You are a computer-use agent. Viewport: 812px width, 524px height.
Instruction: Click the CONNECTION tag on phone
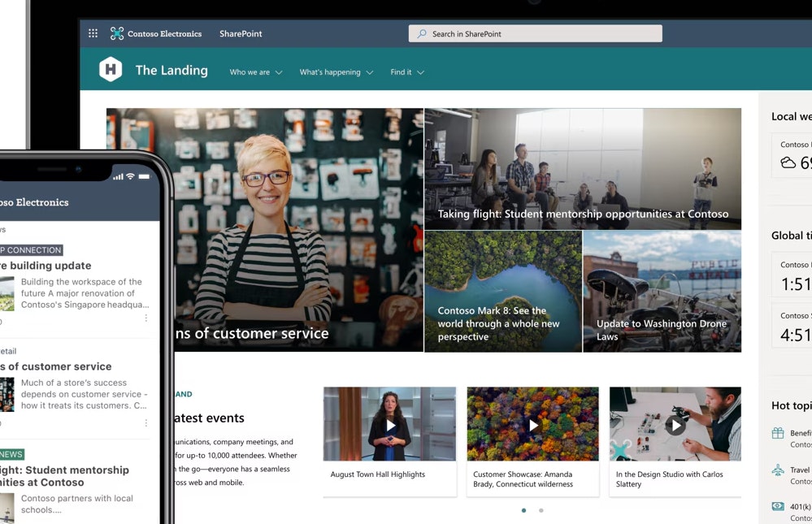(32, 250)
